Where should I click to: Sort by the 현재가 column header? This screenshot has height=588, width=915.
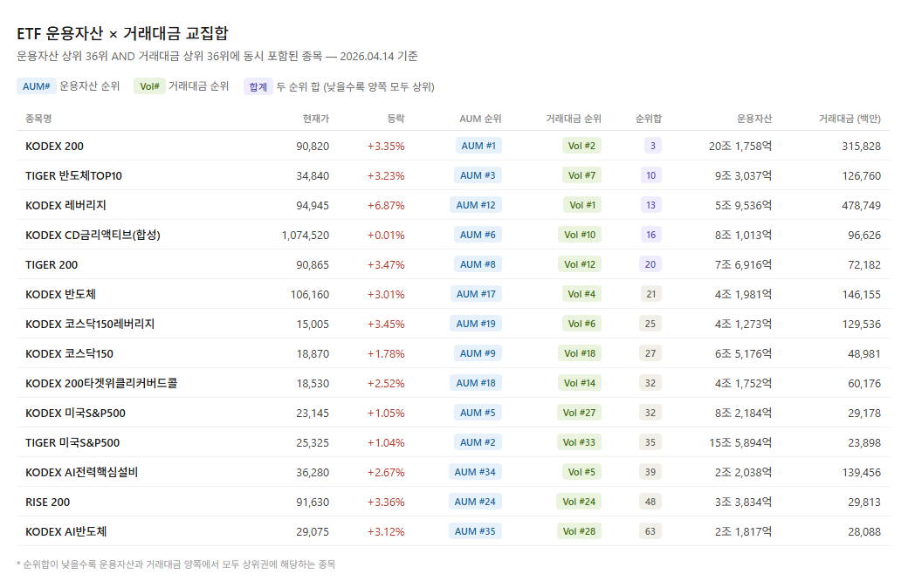tap(315, 119)
